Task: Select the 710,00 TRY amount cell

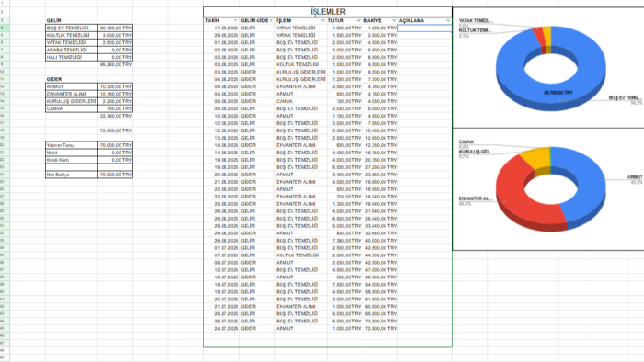Action: (345, 197)
